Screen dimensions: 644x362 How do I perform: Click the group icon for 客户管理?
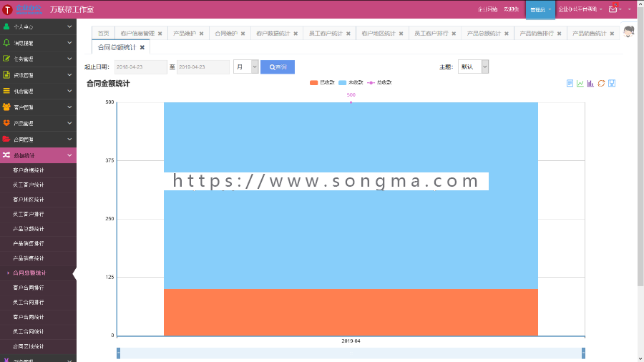(6, 107)
